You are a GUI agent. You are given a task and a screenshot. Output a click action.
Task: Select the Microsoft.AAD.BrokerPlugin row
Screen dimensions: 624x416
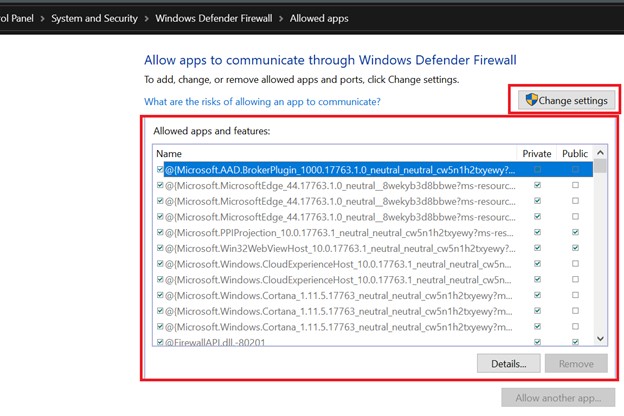coord(373,170)
